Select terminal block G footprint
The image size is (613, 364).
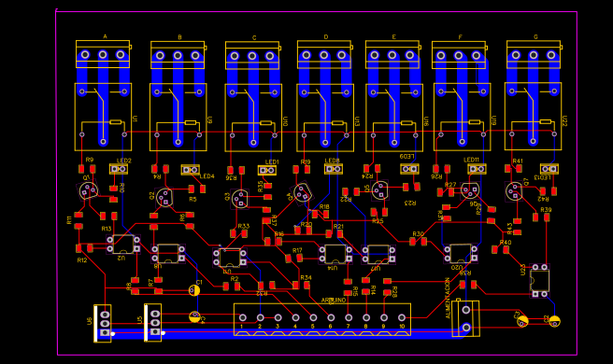[534, 54]
